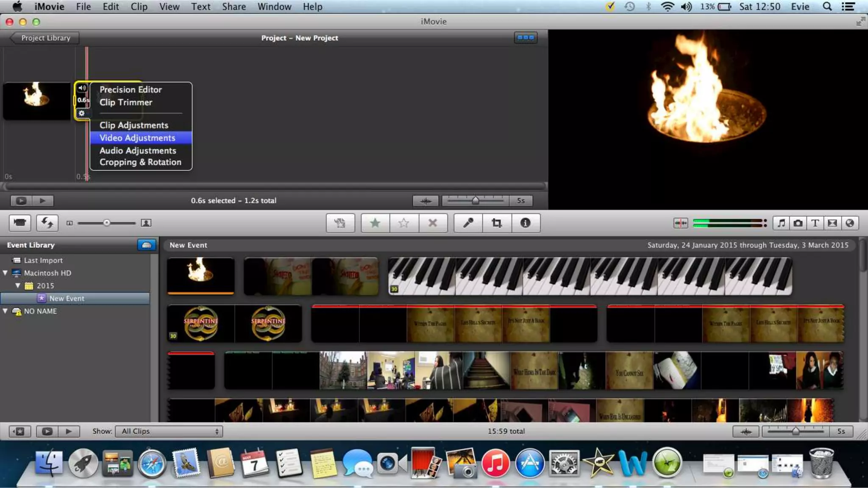Open the Share menu in menu bar

[x=234, y=6]
